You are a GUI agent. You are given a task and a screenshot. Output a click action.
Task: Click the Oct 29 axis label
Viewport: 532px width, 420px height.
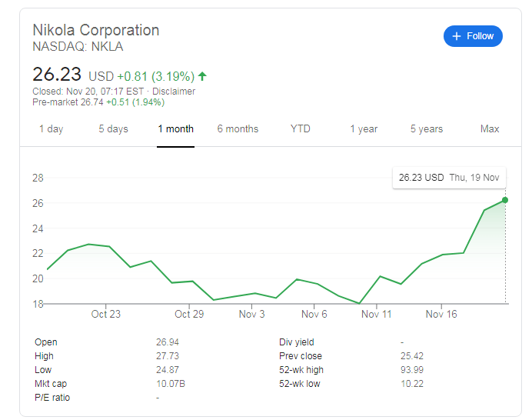click(x=189, y=314)
